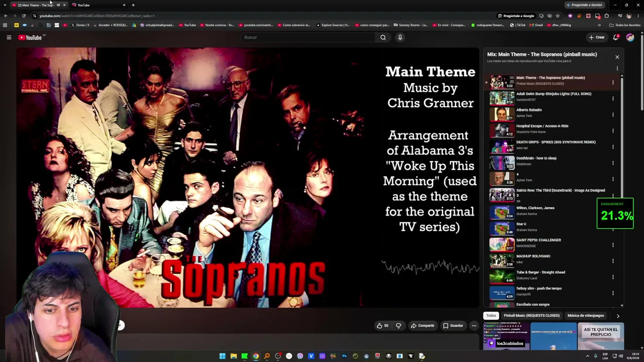The height and width of the screenshot is (362, 644).
Task: Click the Compartir share button
Action: click(x=423, y=326)
